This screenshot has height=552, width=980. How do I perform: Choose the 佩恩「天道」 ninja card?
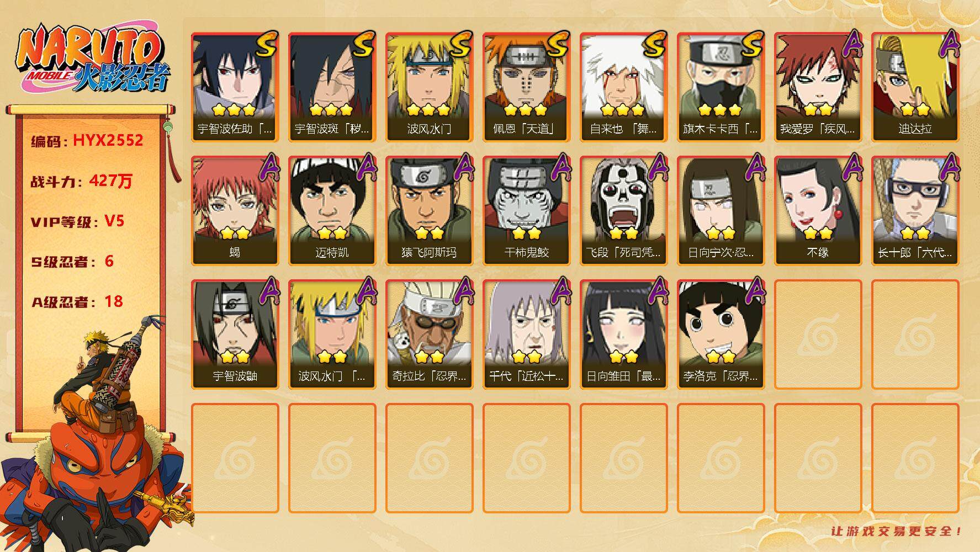pos(526,87)
